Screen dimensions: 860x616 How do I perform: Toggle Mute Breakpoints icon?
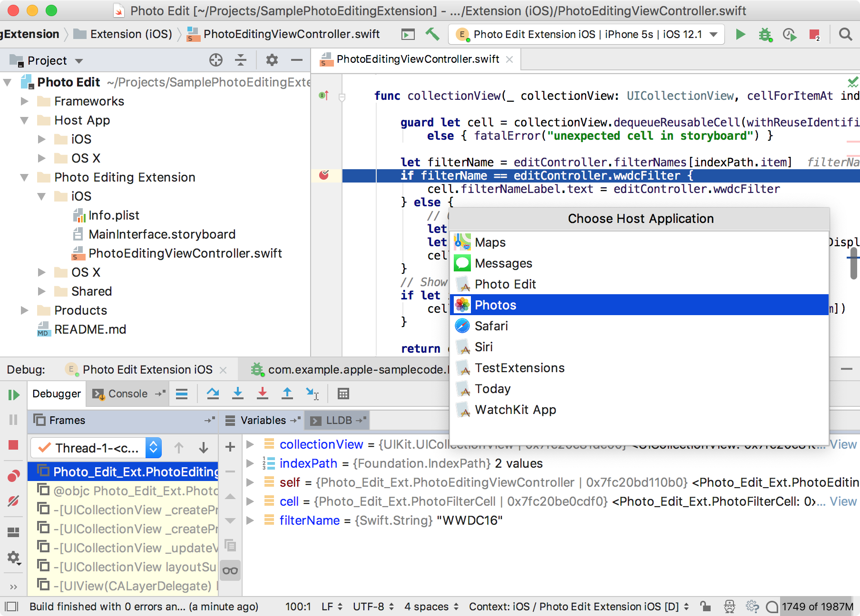click(x=13, y=500)
